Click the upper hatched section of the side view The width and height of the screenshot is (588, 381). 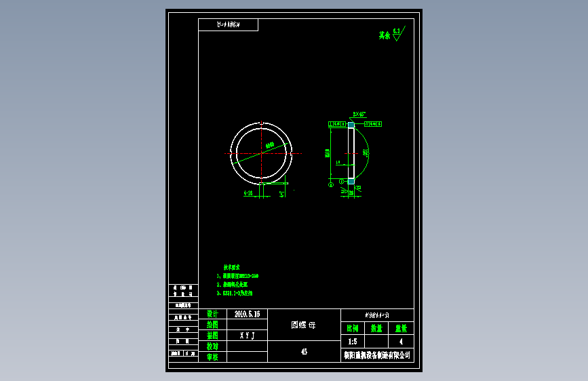pyautogui.click(x=351, y=125)
